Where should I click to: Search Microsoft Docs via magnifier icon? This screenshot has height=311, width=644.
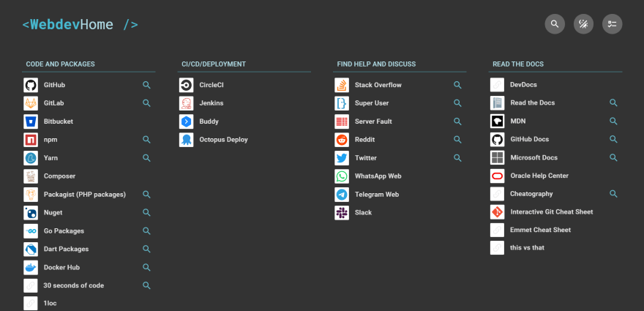point(613,157)
